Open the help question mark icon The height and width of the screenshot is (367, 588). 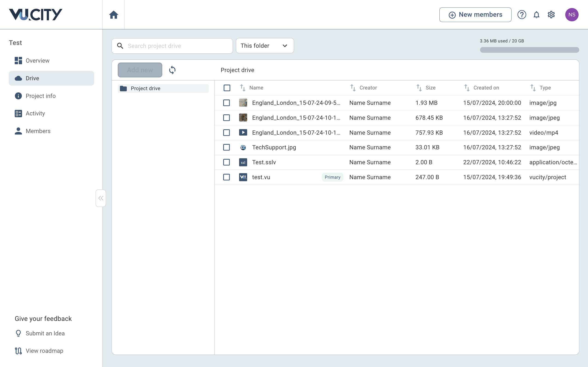click(521, 15)
